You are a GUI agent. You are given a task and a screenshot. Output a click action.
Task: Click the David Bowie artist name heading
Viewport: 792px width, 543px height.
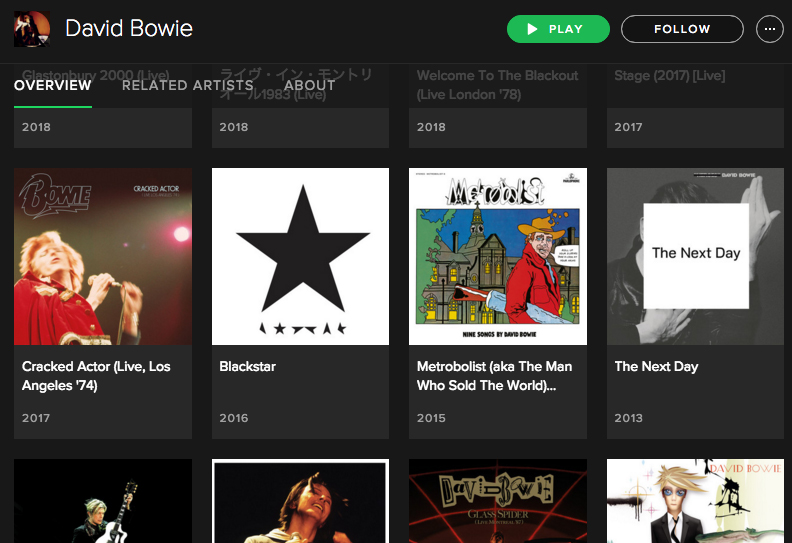click(x=129, y=28)
